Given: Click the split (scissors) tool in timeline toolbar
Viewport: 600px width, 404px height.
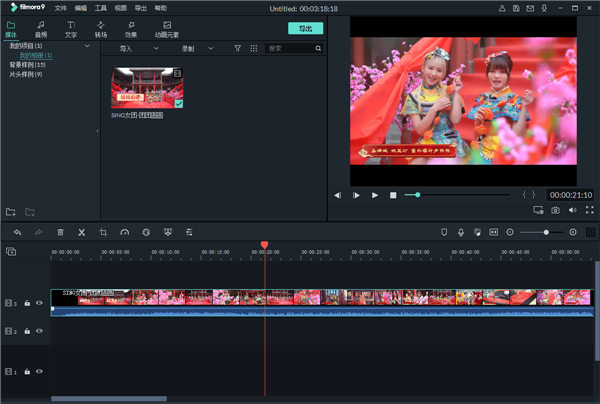Looking at the screenshot, I should click(82, 232).
